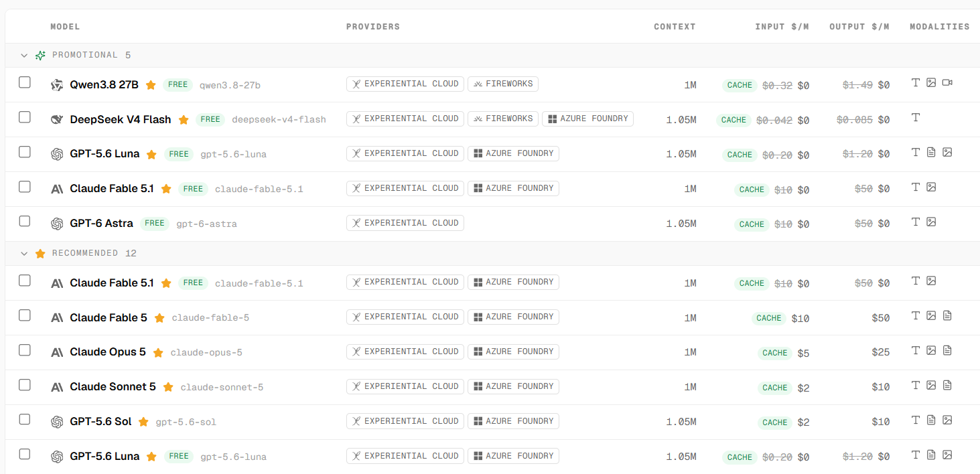Image resolution: width=980 pixels, height=474 pixels.
Task: Open the Claude Fable 5 model name link
Action: pyautogui.click(x=109, y=318)
